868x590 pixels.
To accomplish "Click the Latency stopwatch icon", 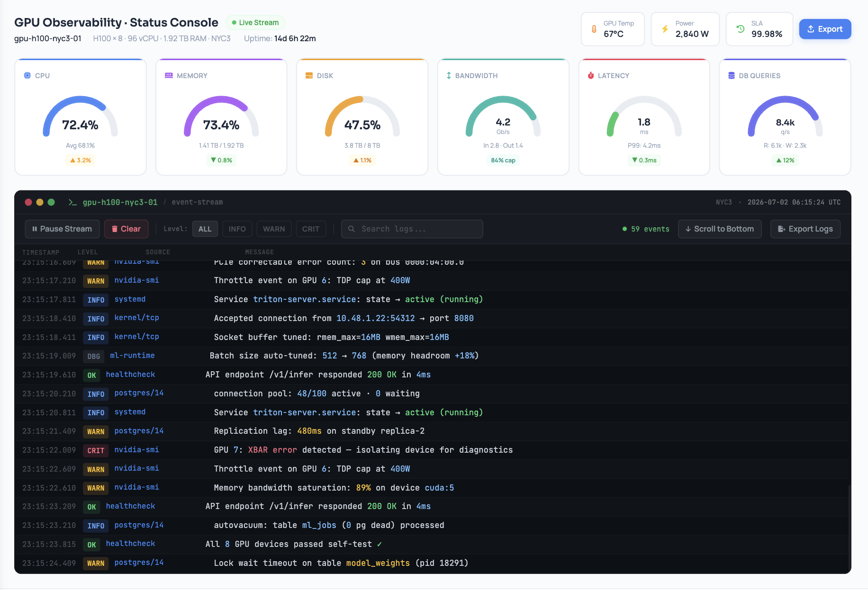I will point(591,75).
